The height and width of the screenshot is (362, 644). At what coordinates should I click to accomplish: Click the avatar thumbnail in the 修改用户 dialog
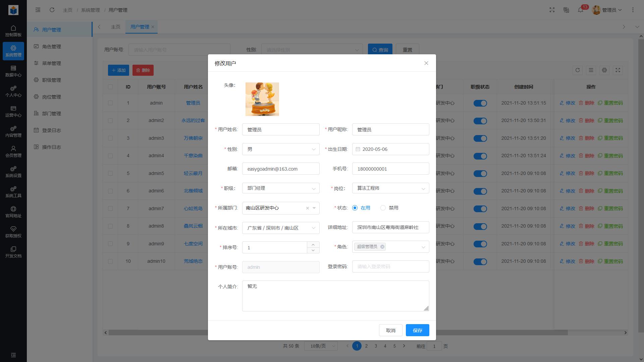tap(262, 99)
